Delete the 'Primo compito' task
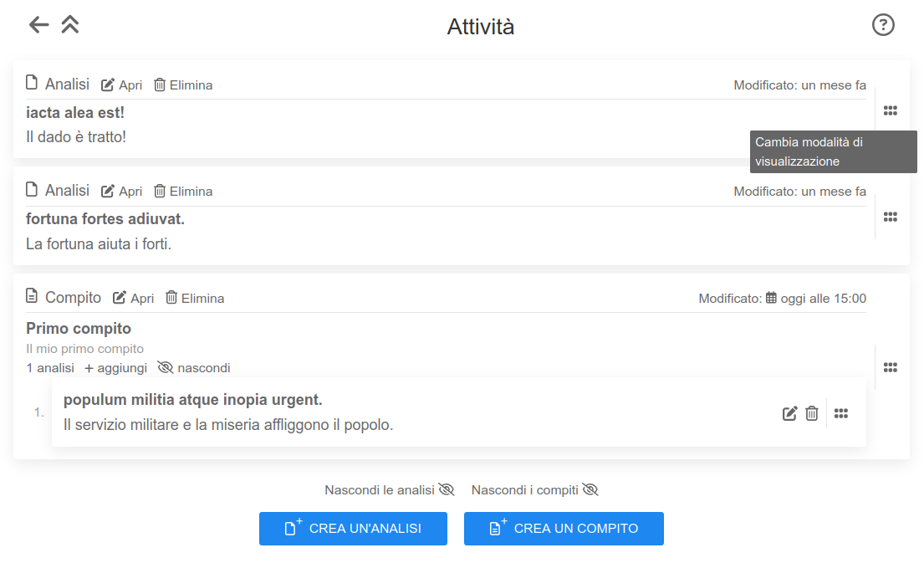This screenshot has height=563, width=924. (x=195, y=299)
